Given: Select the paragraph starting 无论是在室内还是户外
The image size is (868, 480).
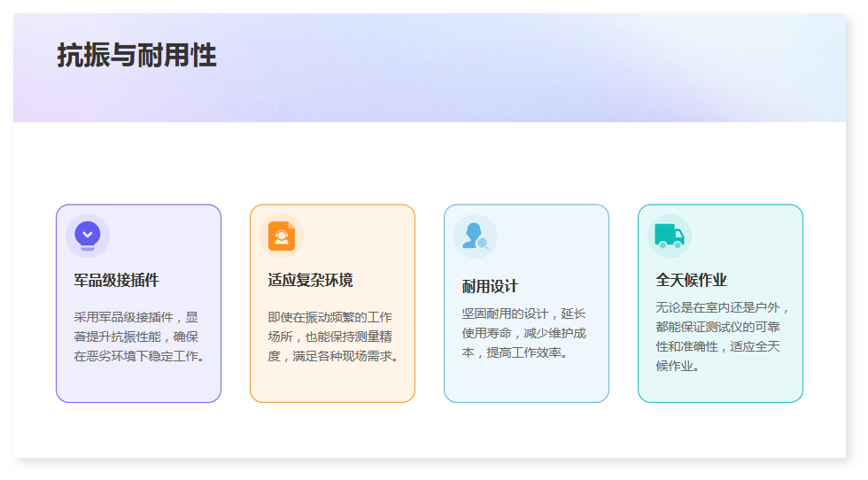Looking at the screenshot, I should (720, 337).
